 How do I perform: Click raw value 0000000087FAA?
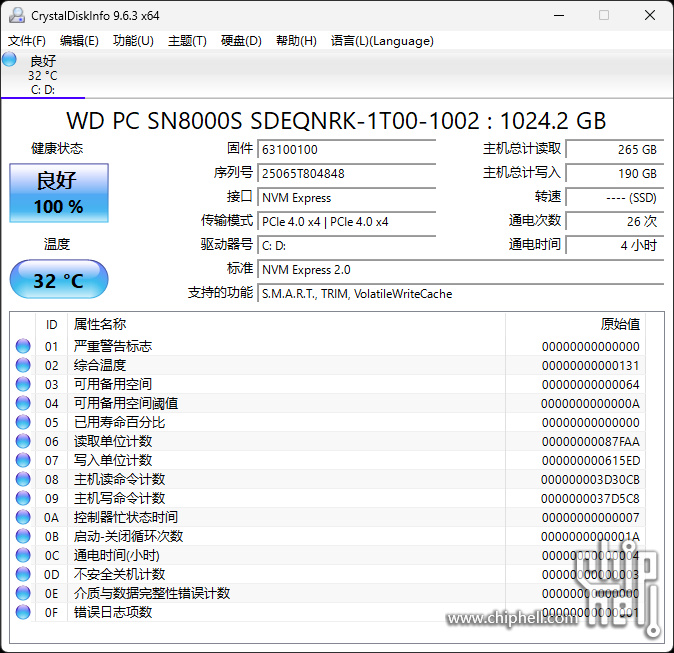[x=591, y=441]
